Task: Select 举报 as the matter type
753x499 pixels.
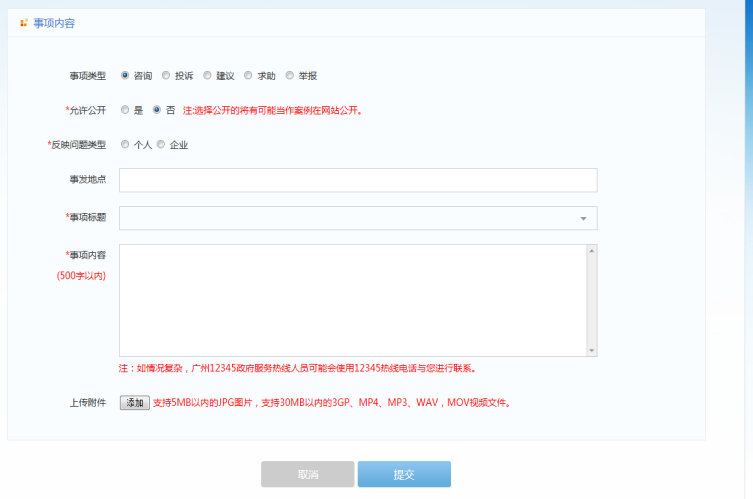Action: pyautogui.click(x=290, y=75)
